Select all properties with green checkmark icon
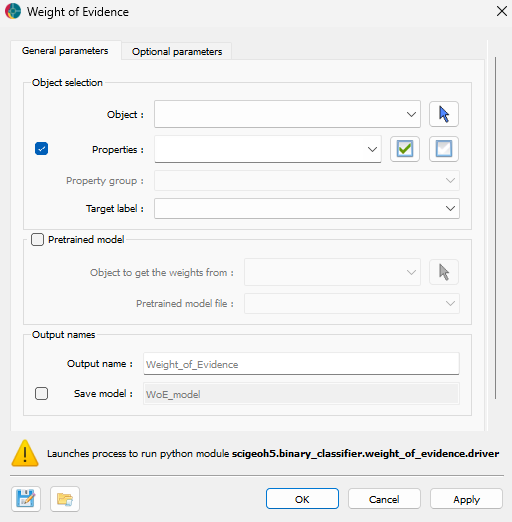This screenshot has width=512, height=522. point(405,149)
